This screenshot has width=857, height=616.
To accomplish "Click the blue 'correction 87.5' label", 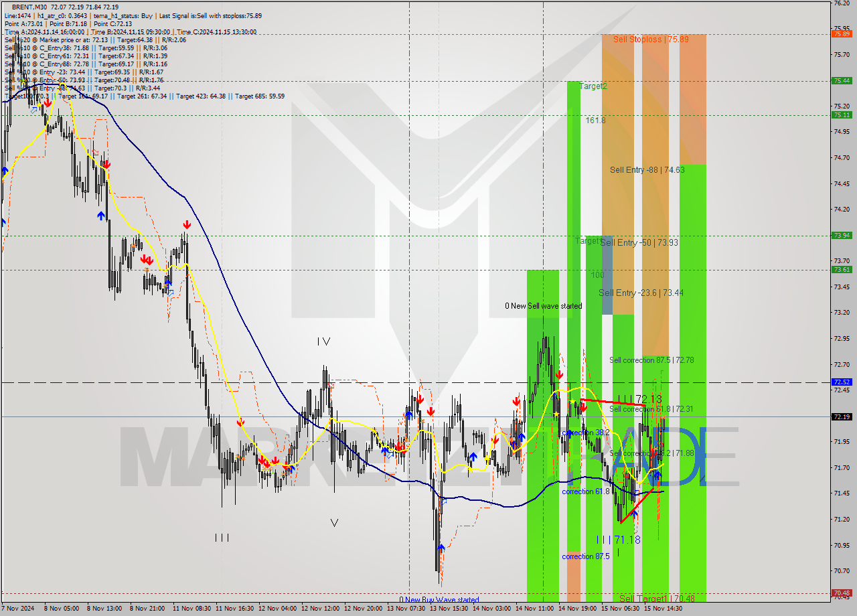I will 586,556.
